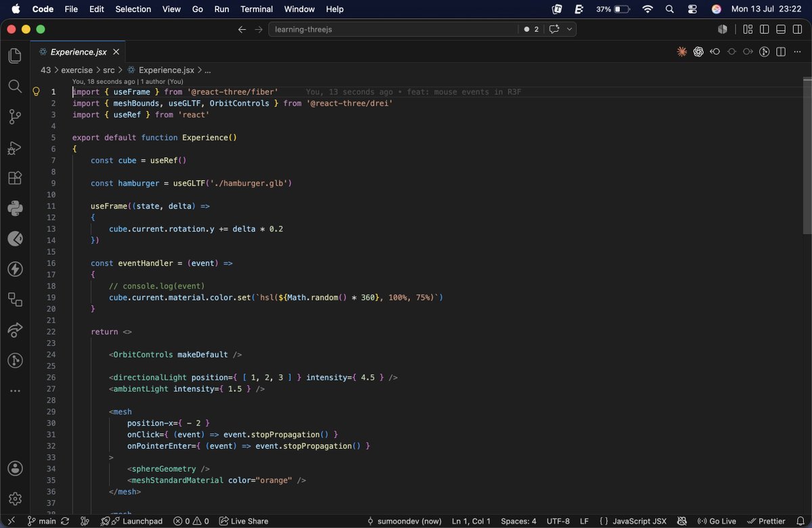The image size is (812, 528).
Task: Show errors and warnings count
Action: (x=191, y=521)
